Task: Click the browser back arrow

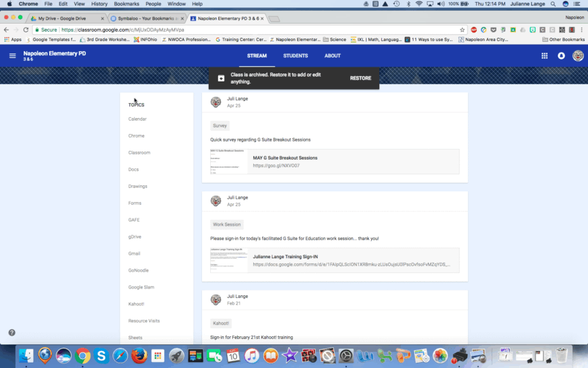Action: [x=6, y=30]
